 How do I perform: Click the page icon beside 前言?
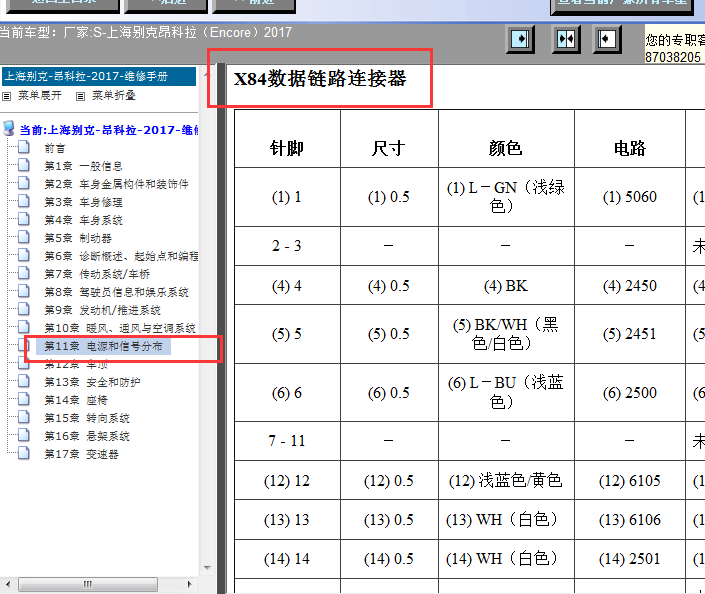[23, 147]
